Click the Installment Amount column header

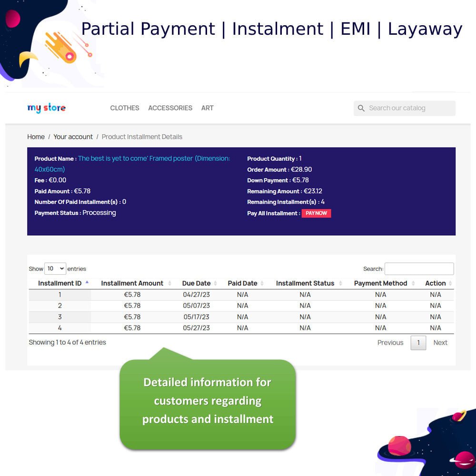point(132,283)
